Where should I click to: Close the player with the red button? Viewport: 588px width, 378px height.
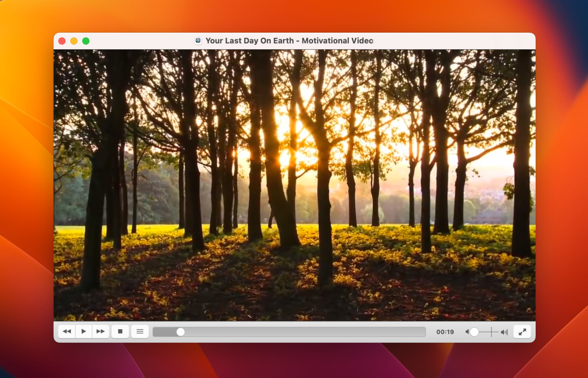click(x=62, y=40)
